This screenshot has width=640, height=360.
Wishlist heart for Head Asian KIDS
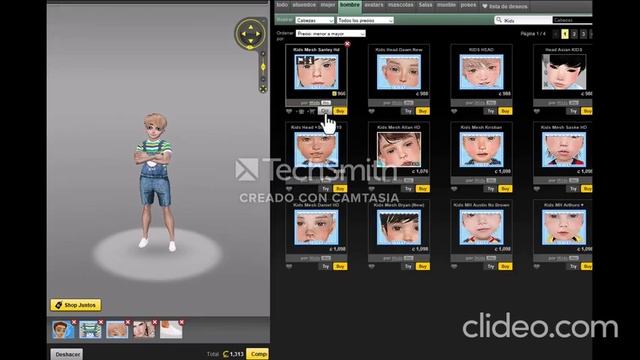click(x=537, y=111)
